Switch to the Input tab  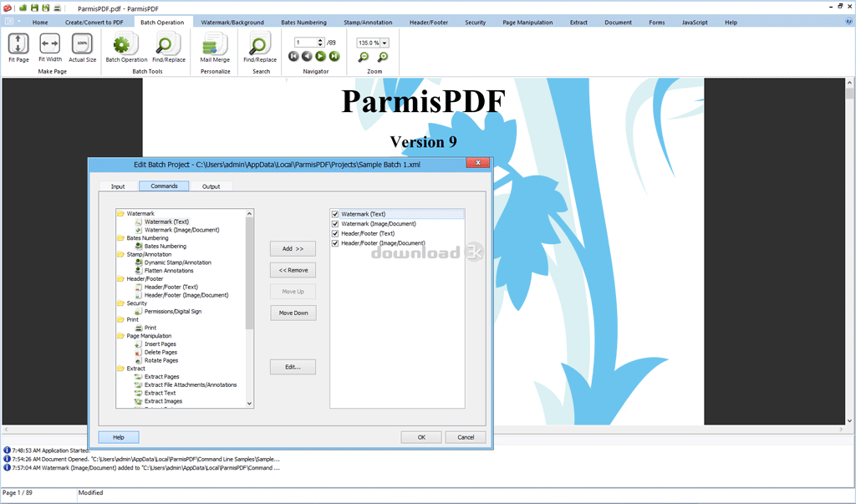(x=118, y=186)
